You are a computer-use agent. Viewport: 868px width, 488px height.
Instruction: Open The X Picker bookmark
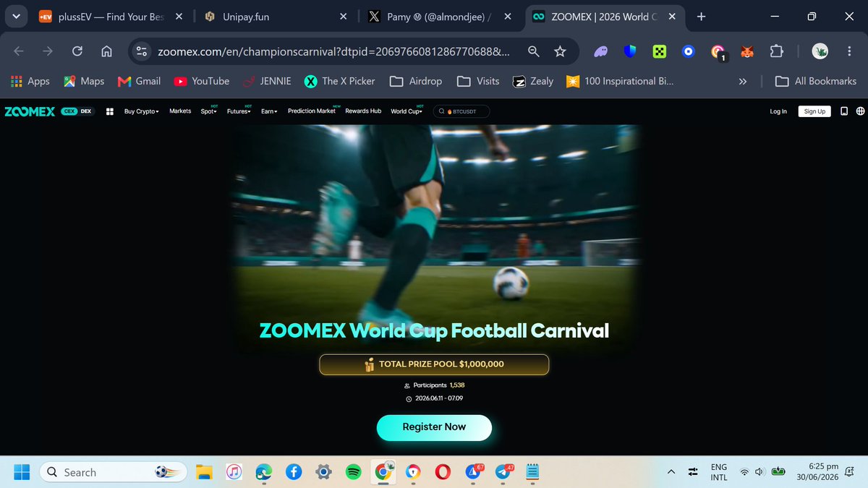click(340, 81)
